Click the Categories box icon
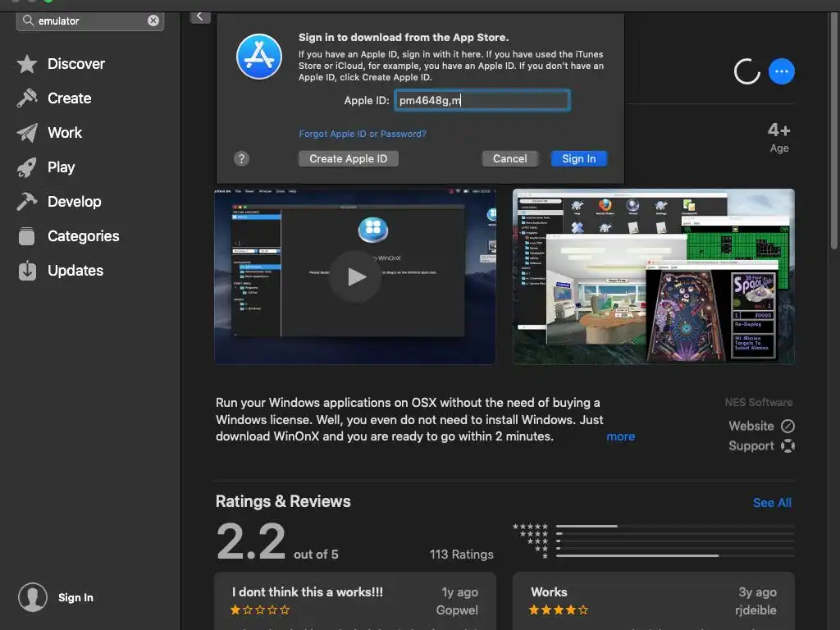The image size is (840, 630). pos(27,236)
